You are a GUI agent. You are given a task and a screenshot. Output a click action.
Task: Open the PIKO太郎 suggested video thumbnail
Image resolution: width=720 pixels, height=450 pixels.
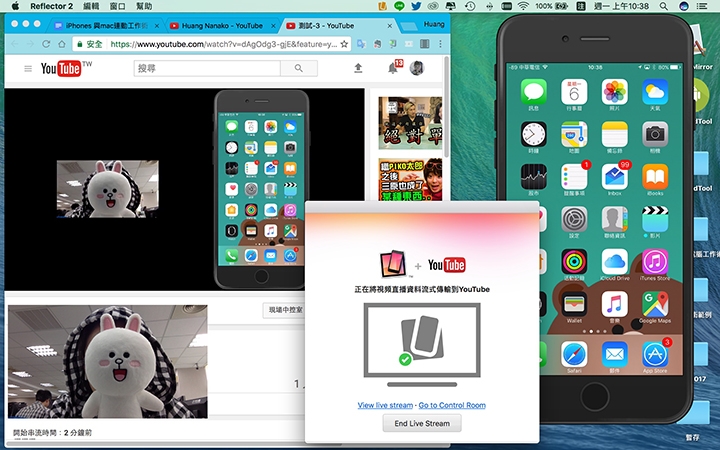pyautogui.click(x=410, y=180)
